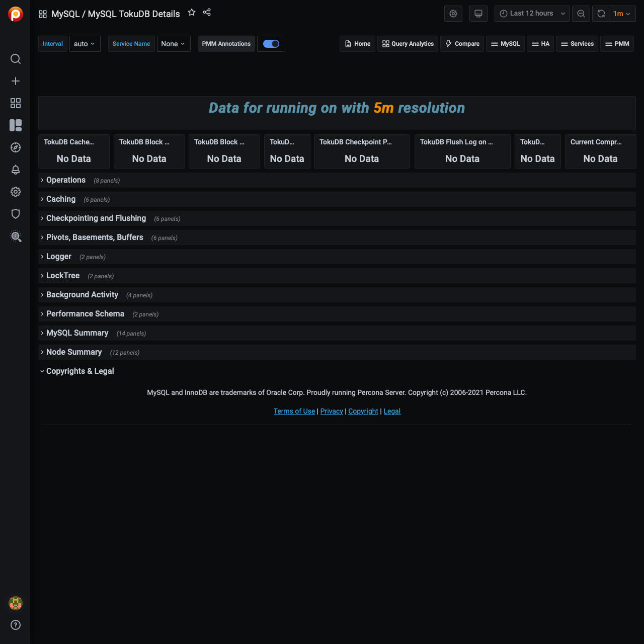Open the Service Name dropdown

coord(173,44)
